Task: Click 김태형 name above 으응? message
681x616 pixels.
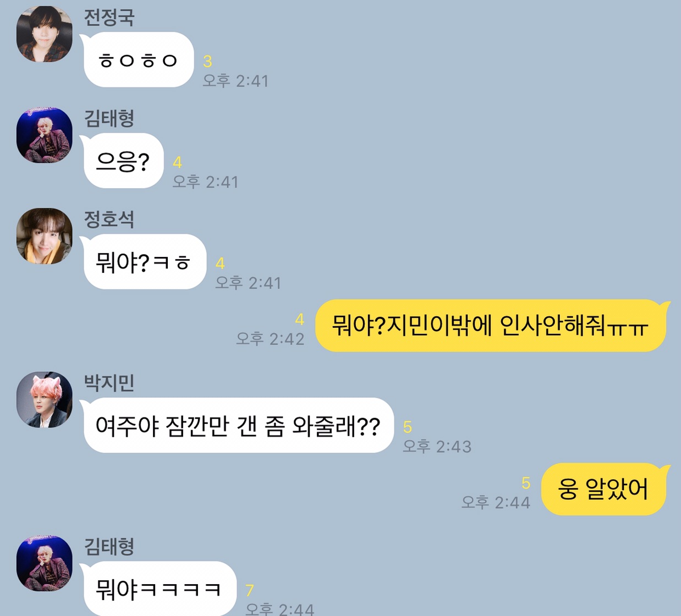Action: pyautogui.click(x=109, y=118)
